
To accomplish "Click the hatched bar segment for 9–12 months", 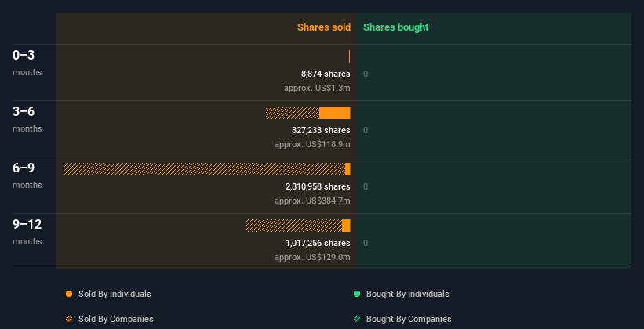I will [294, 226].
